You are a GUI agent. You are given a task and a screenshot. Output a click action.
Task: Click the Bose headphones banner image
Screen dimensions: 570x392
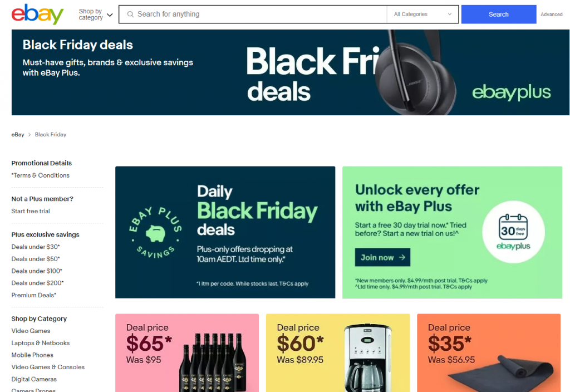[415, 72]
